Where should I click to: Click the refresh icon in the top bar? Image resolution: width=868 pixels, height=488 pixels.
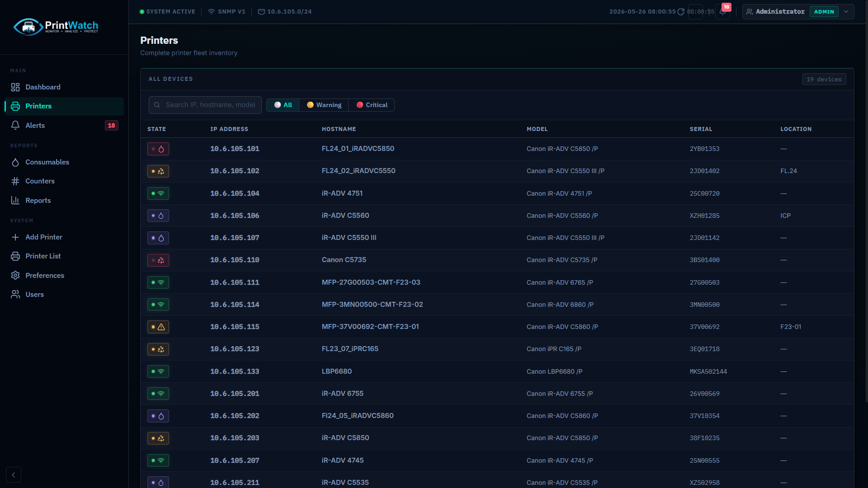click(x=681, y=12)
